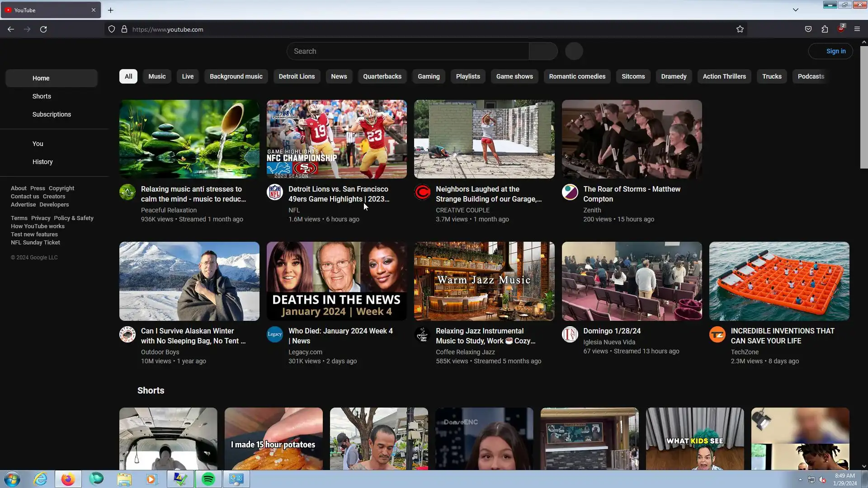Screen dimensions: 868x488
Task: Open the Peaceful Relaxation channel avatar
Action: tap(127, 192)
